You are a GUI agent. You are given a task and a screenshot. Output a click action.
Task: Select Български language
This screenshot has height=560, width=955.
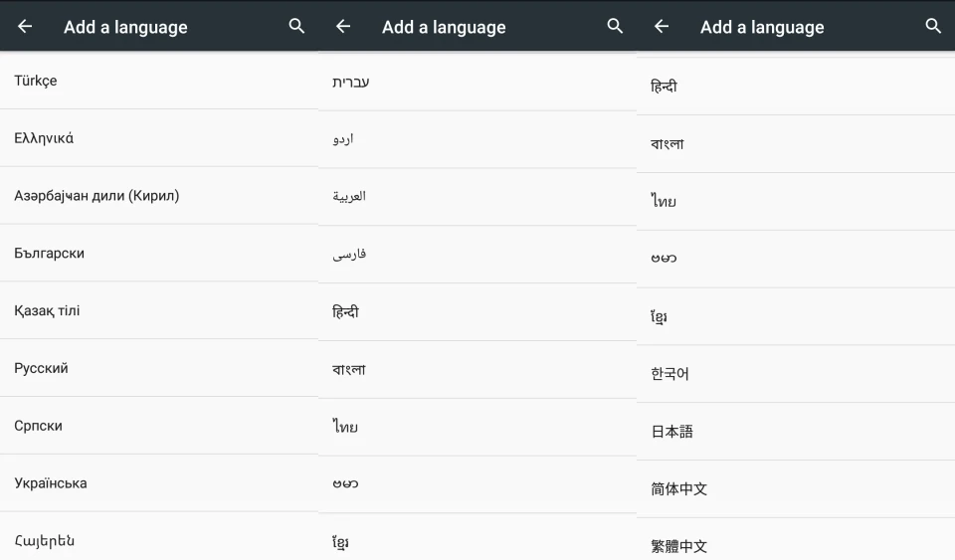tap(159, 254)
